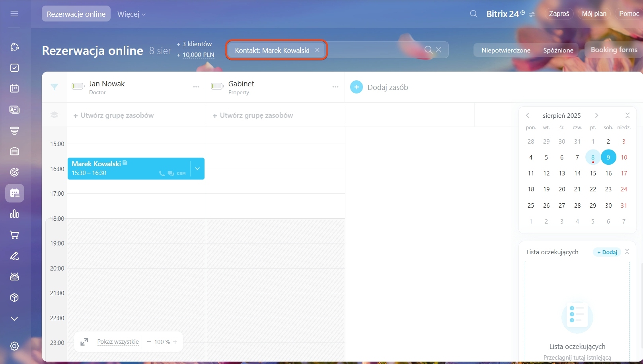Click the magnifier icon in the top bar

(473, 14)
